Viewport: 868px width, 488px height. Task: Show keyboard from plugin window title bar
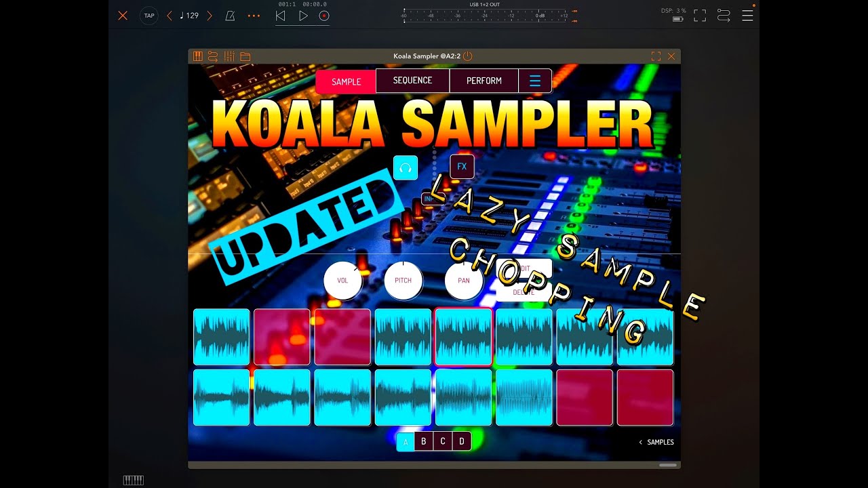click(198, 56)
